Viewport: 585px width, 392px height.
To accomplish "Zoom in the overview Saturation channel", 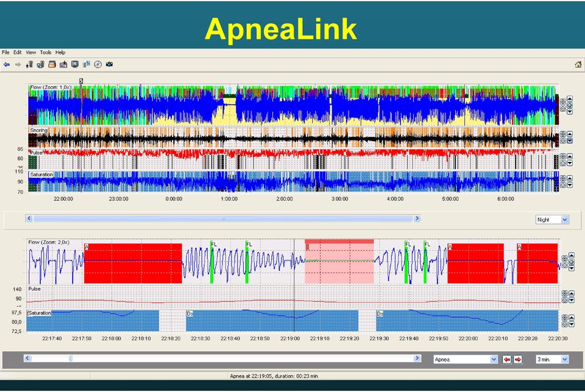I will point(563,178).
